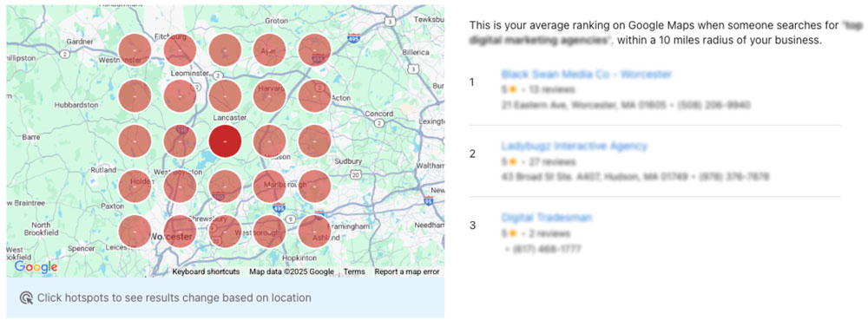Open Black Swan Media Co - Worcester listing
Viewport: 868px width, 327px height.
tap(586, 74)
